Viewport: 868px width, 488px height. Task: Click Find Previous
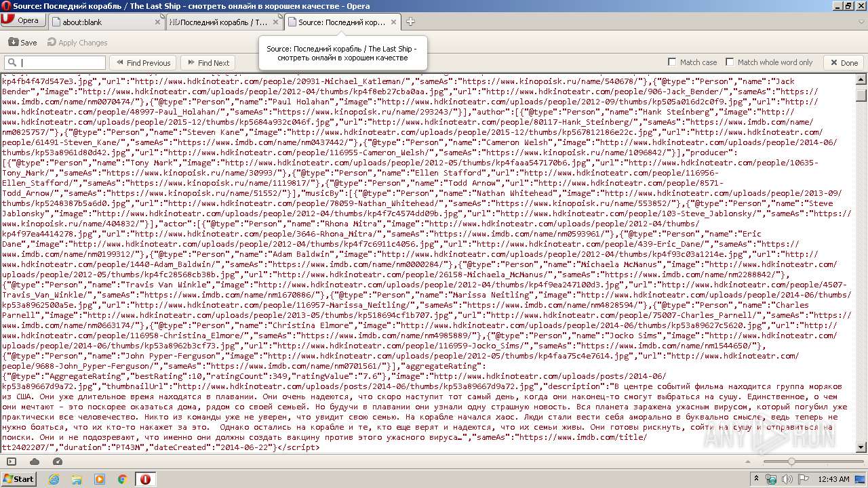pyautogui.click(x=142, y=62)
